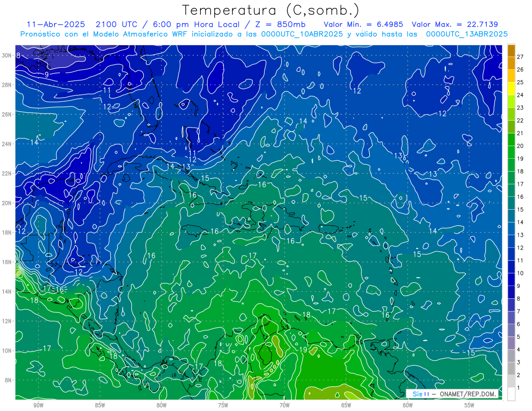Click the 65W longitude axis label
Viewport: 532px width, 411px height.
point(346,405)
